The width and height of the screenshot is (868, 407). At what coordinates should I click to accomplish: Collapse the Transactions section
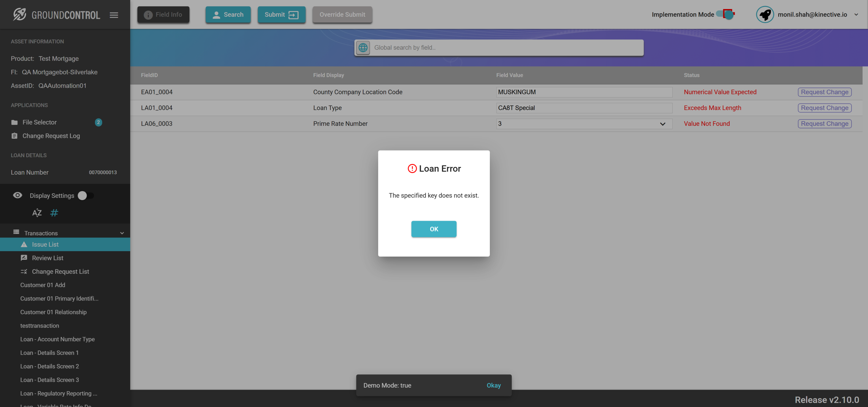(122, 233)
